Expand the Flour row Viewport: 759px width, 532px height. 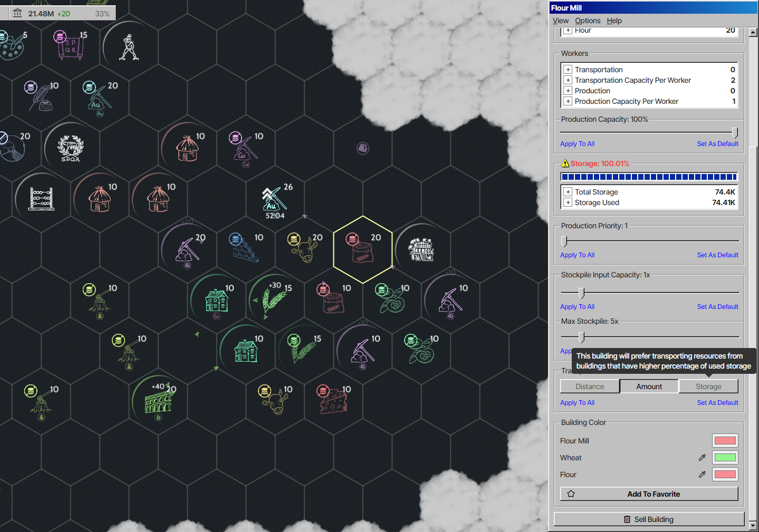[x=568, y=31]
